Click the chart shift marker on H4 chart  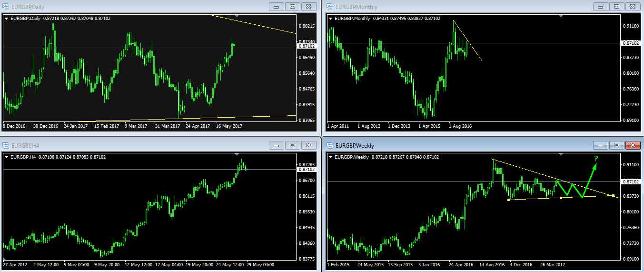coord(237,155)
